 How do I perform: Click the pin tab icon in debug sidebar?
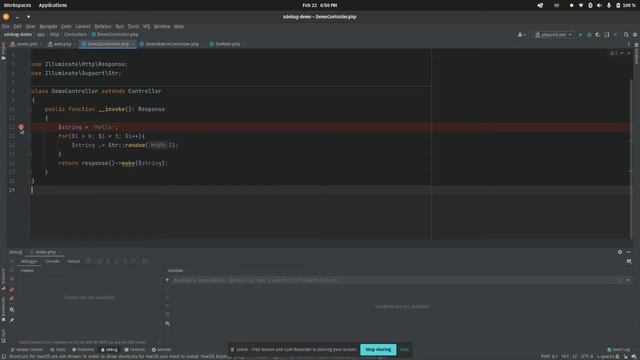pyautogui.click(x=12, y=320)
